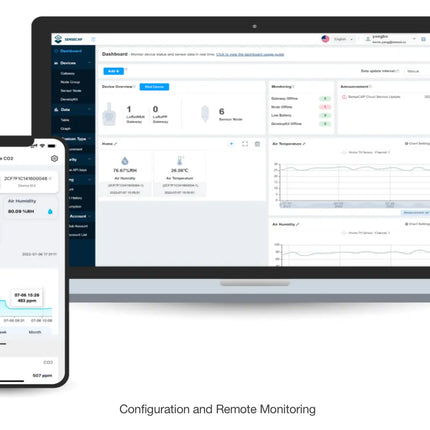Screen dimensions: 430x430
Task: Open Sensor Node under Devices menu
Action: coord(71,91)
